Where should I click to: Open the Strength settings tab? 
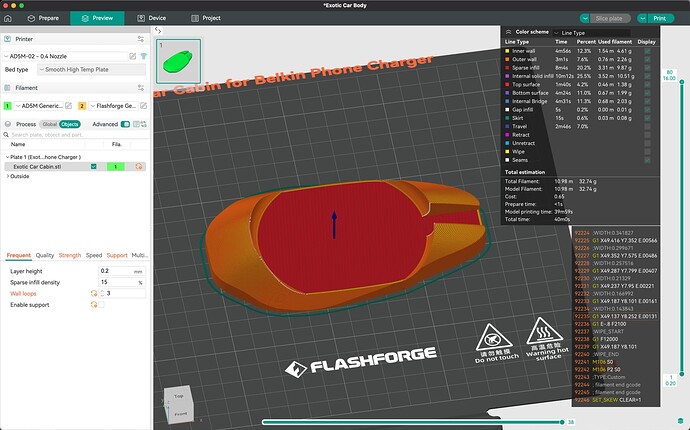tap(70, 255)
